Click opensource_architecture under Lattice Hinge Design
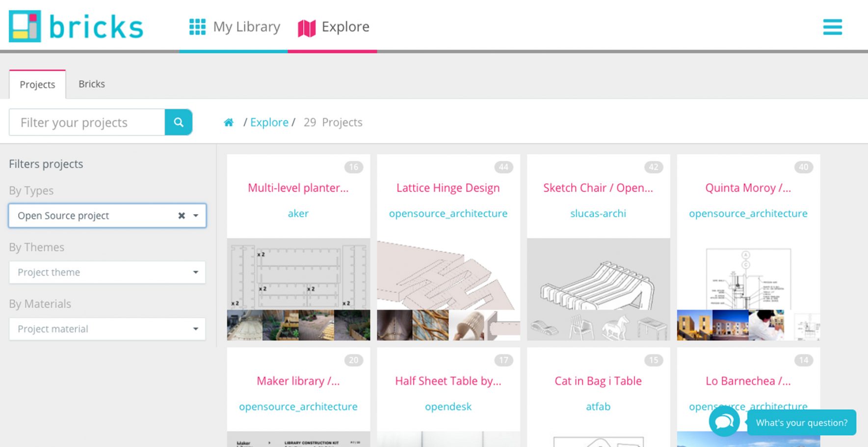Screen dimensions: 868x447 point(448,213)
